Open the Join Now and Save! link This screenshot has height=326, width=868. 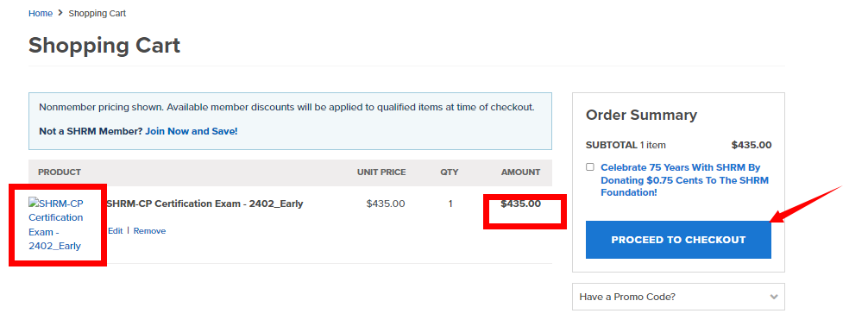pos(192,132)
